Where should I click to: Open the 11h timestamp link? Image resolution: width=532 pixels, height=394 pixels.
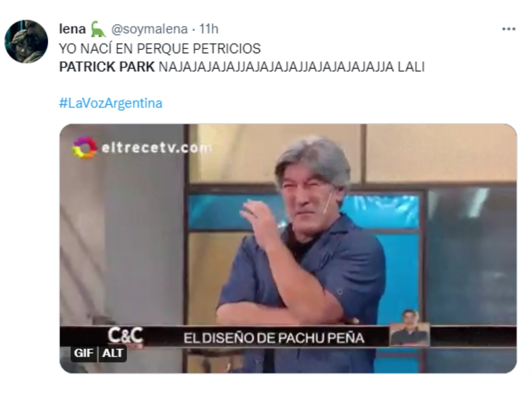click(208, 29)
